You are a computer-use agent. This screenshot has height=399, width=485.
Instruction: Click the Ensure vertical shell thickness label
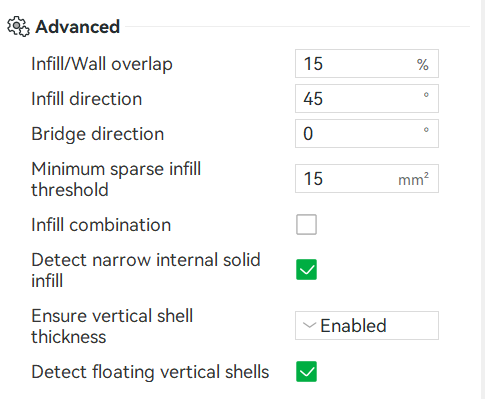112,326
